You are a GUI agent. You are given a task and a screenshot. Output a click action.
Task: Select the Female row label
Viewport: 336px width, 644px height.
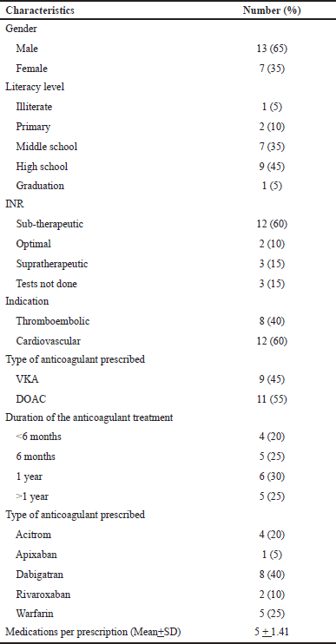[31, 69]
